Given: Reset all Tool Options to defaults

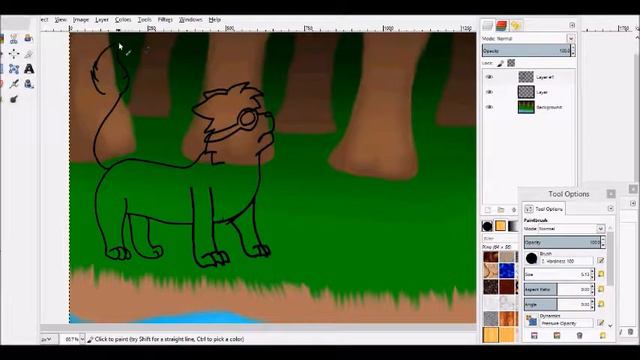Looking at the screenshot, I should coord(602,336).
